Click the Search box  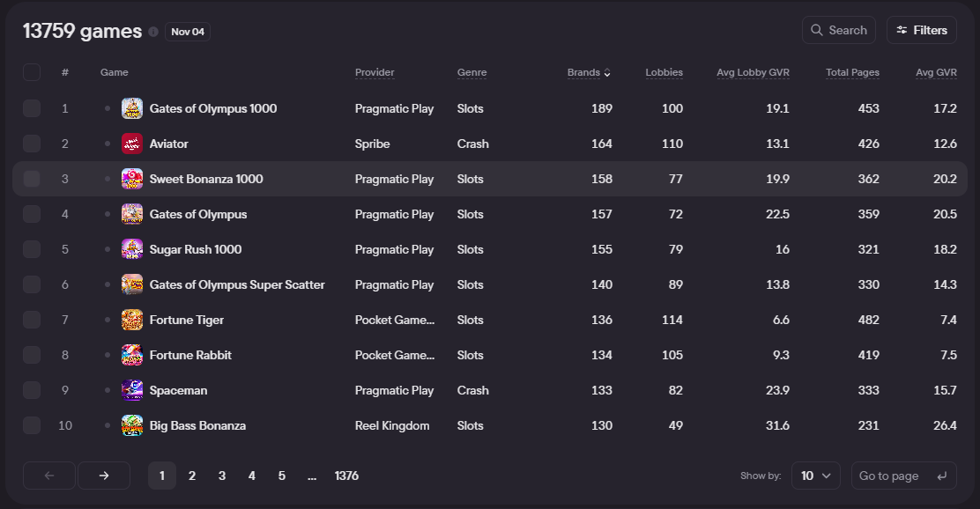839,30
